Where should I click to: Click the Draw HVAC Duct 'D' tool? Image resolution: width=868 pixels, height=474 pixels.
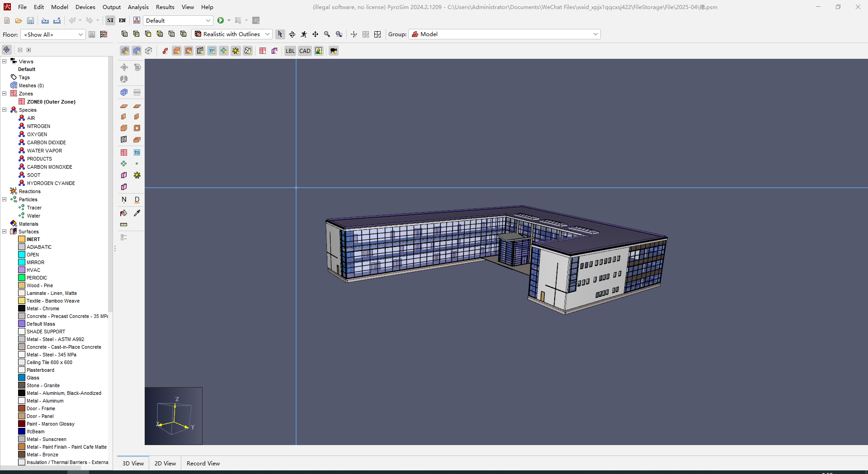click(x=137, y=199)
